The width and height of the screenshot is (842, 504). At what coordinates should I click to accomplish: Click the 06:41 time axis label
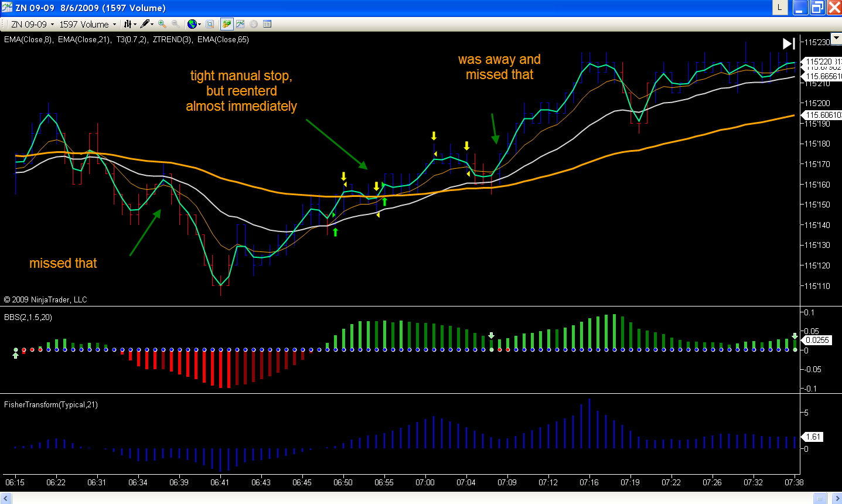point(220,482)
